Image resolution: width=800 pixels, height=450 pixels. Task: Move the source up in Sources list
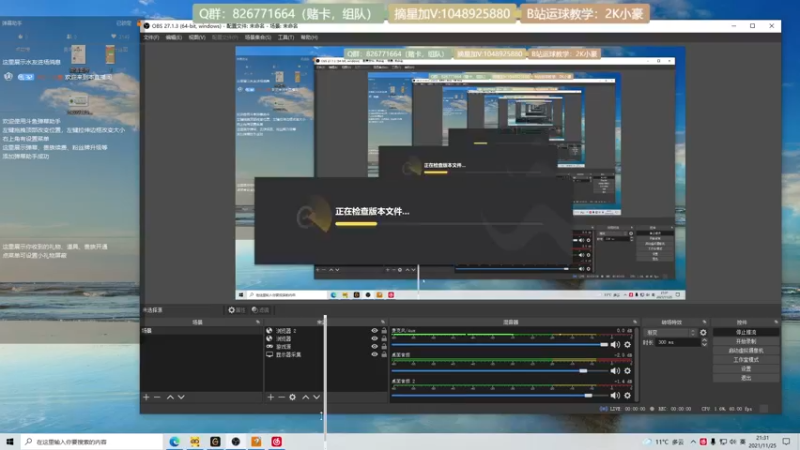tap(306, 397)
